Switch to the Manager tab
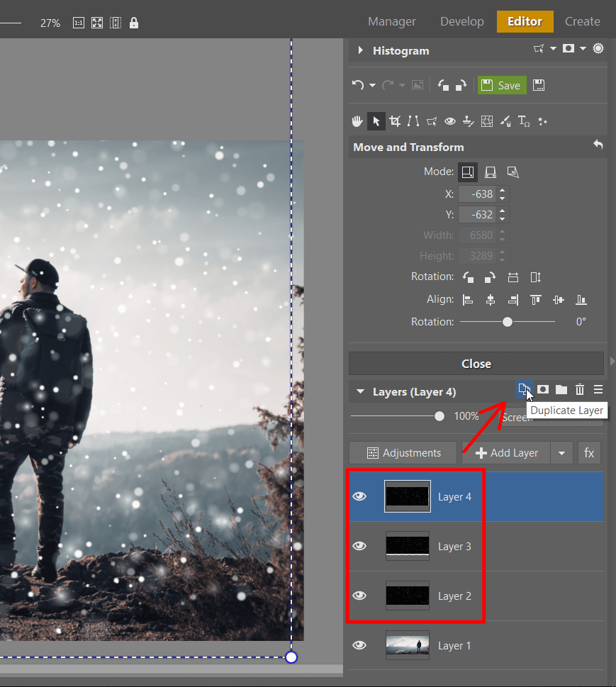The width and height of the screenshot is (616, 687). 392,21
